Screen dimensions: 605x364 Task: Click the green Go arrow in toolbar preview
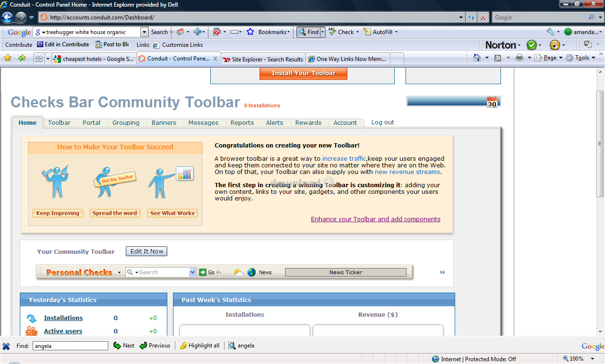pyautogui.click(x=203, y=272)
